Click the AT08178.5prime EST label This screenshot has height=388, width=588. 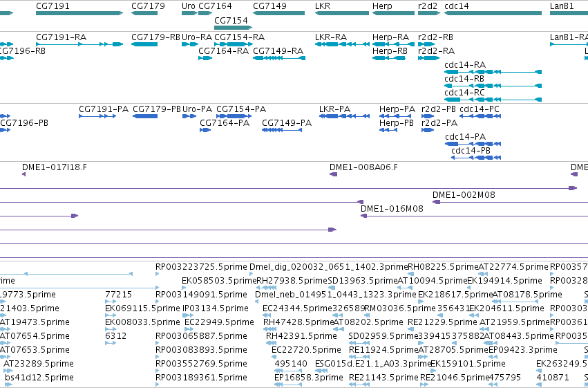[527, 295]
